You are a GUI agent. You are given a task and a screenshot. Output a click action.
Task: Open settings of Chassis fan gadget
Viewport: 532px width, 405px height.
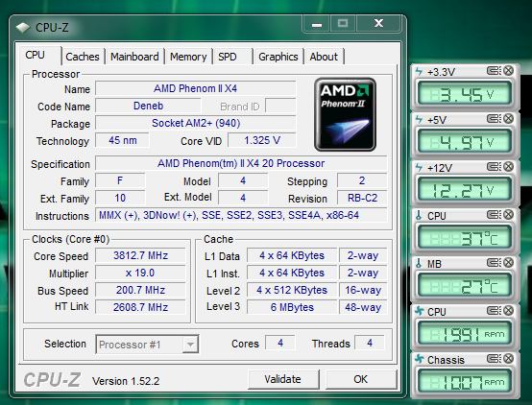tap(494, 359)
